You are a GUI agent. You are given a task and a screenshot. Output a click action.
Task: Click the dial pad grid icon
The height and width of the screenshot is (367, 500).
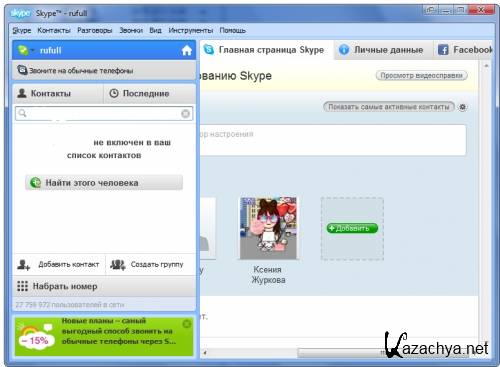(x=22, y=286)
